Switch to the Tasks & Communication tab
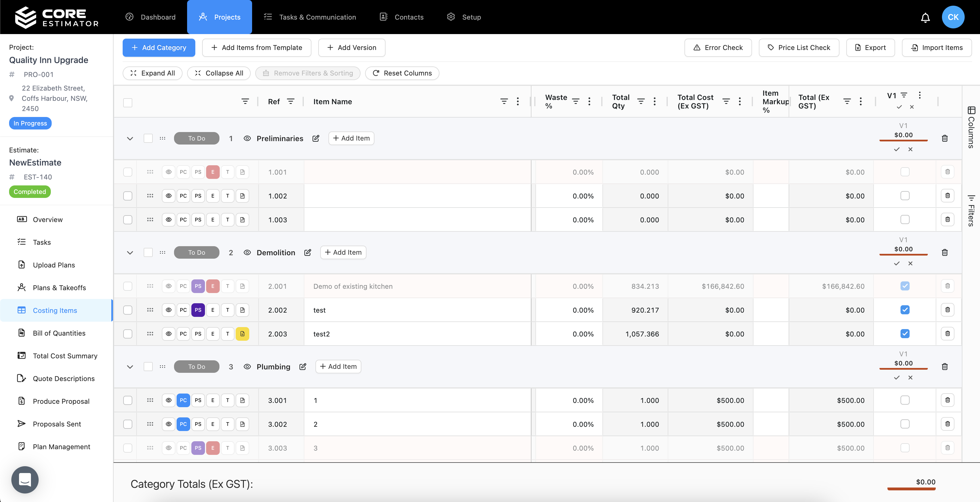The image size is (980, 502). (310, 17)
